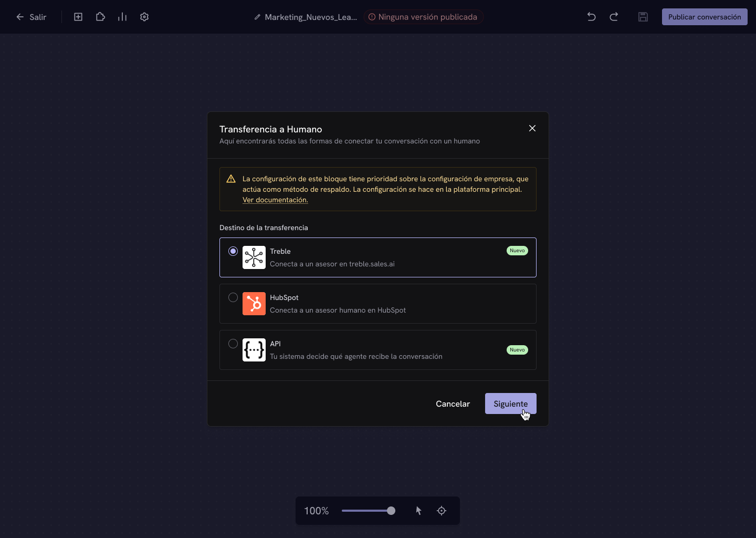Open the gear settings icon in toolbar

(x=144, y=17)
